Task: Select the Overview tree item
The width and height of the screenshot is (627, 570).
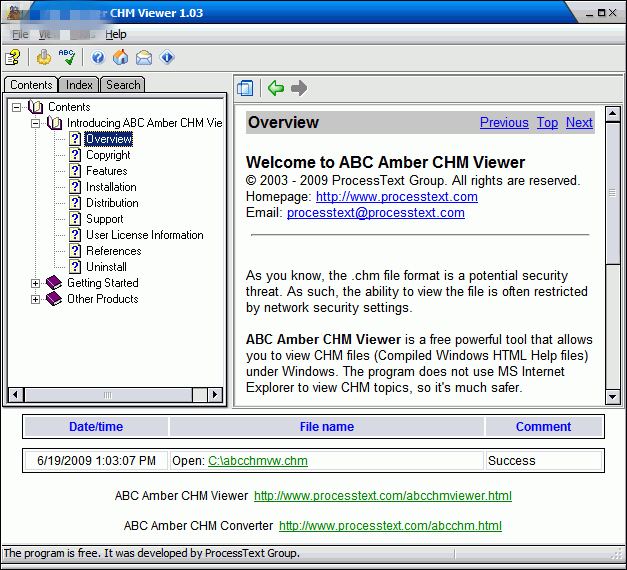Action: click(x=109, y=139)
